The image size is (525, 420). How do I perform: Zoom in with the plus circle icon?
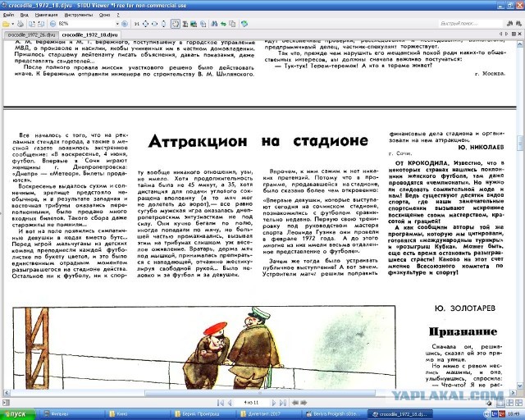125,24
